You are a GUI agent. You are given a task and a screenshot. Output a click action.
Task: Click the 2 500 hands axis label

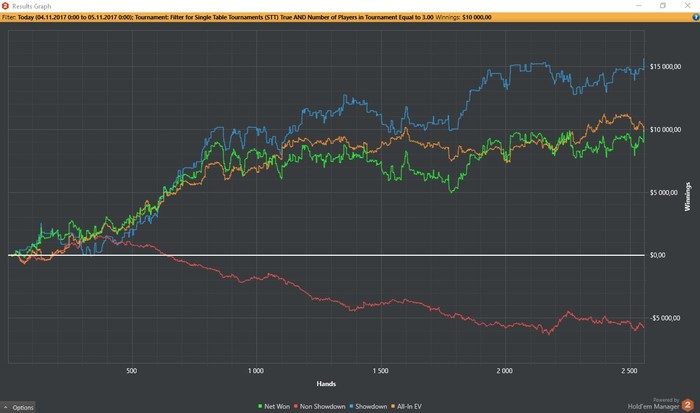[x=629, y=371]
